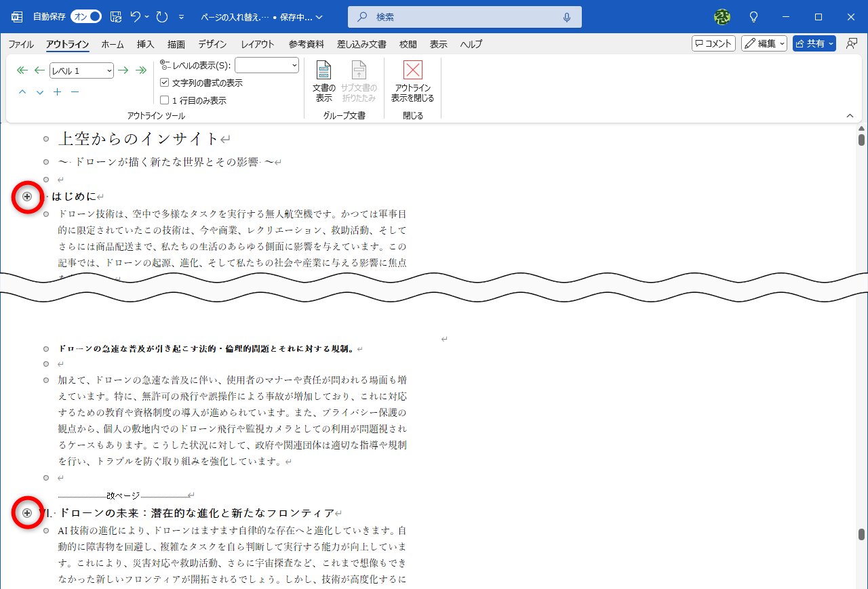Demote the heading one level using right arrow
Screen dimensions: 868x589
tap(123, 70)
